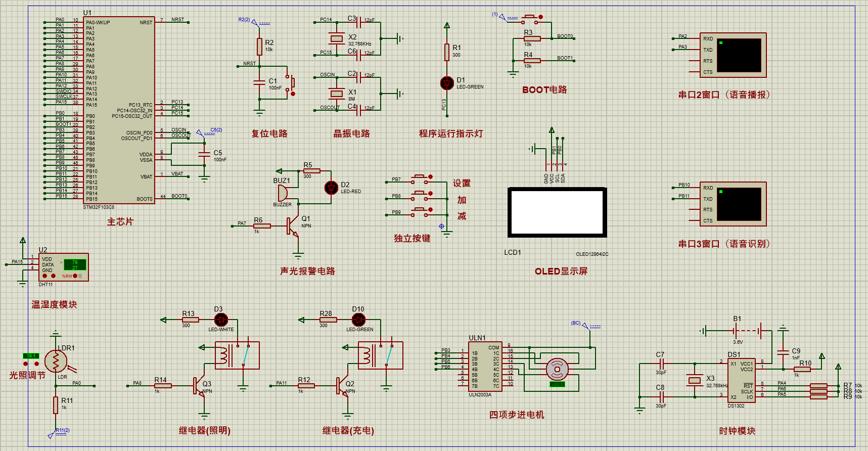Click the OLED显示屏 label
The image size is (868, 451).
point(561,272)
